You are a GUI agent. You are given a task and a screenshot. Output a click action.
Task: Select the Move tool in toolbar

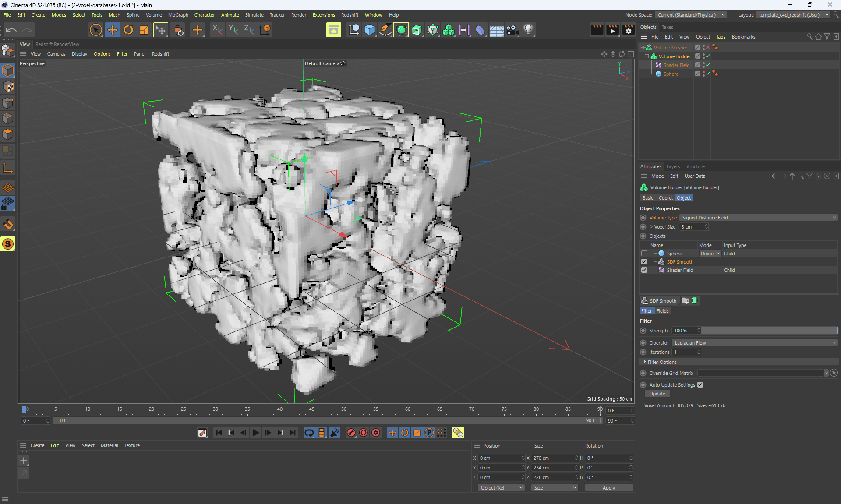113,30
